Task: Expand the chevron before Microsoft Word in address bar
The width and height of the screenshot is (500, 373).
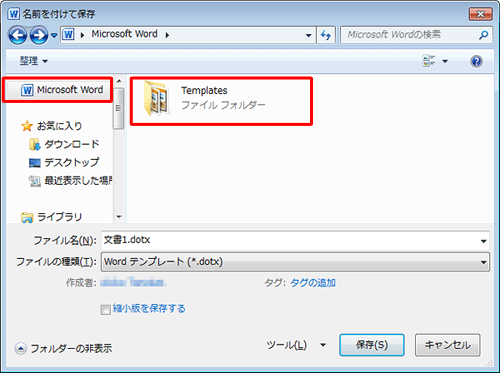Action: click(x=82, y=35)
